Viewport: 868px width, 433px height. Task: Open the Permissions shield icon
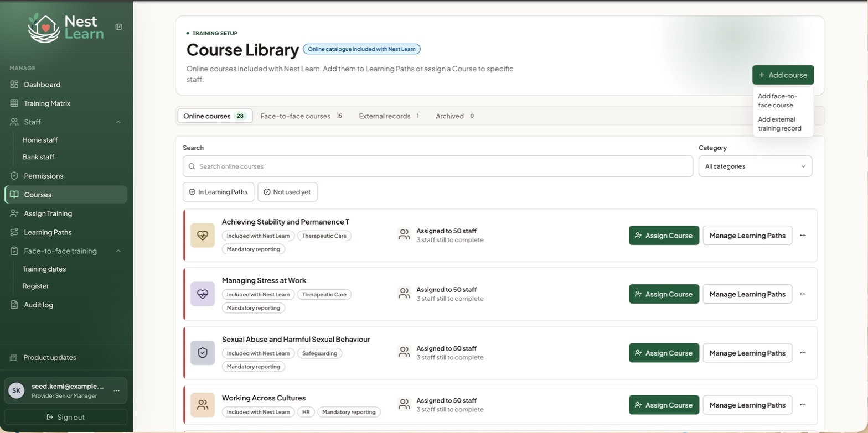tap(14, 176)
